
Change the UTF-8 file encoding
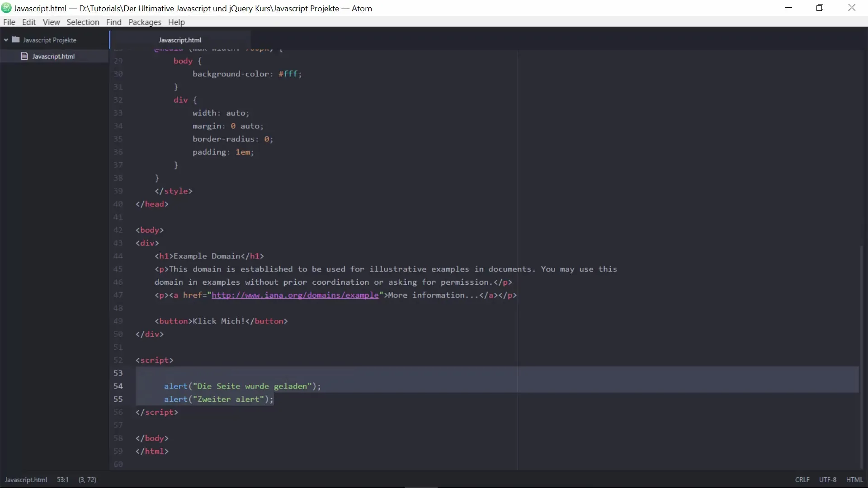click(827, 480)
